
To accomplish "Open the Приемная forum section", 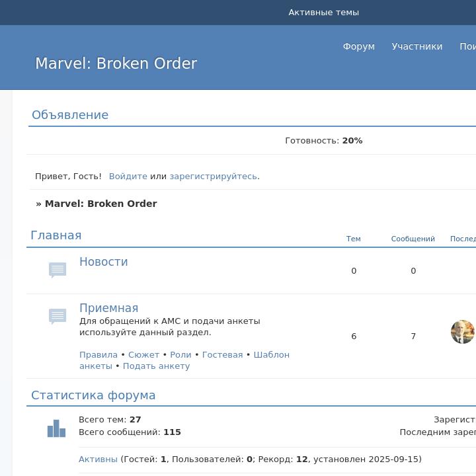I will click(108, 308).
